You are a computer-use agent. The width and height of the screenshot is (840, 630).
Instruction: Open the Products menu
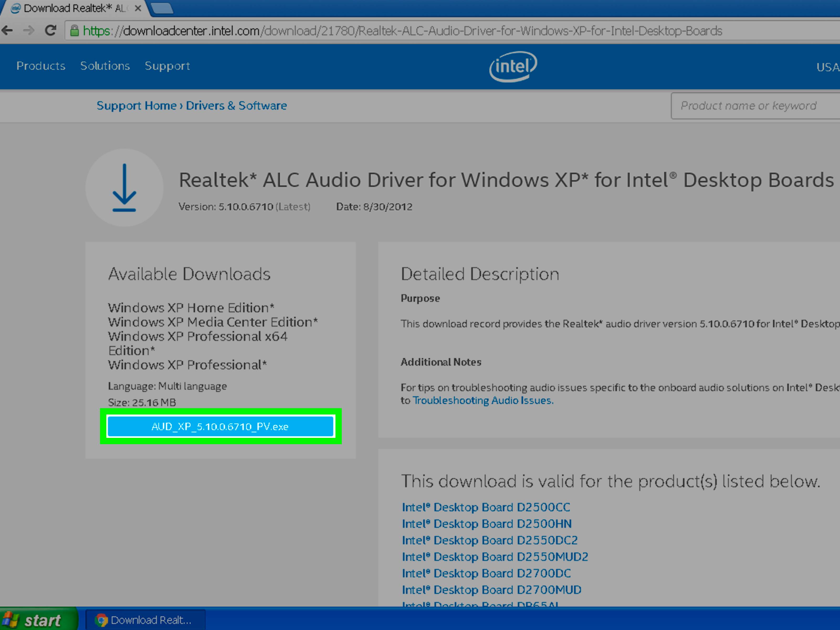tap(41, 66)
